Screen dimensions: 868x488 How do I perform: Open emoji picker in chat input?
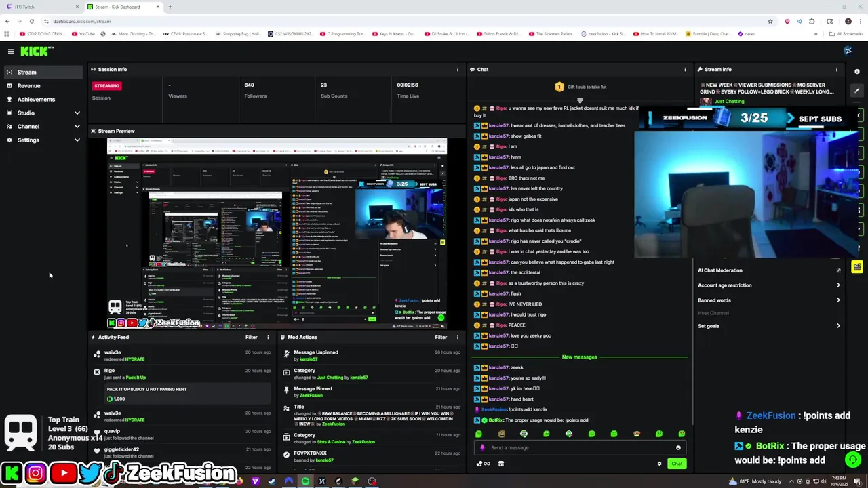(678, 447)
